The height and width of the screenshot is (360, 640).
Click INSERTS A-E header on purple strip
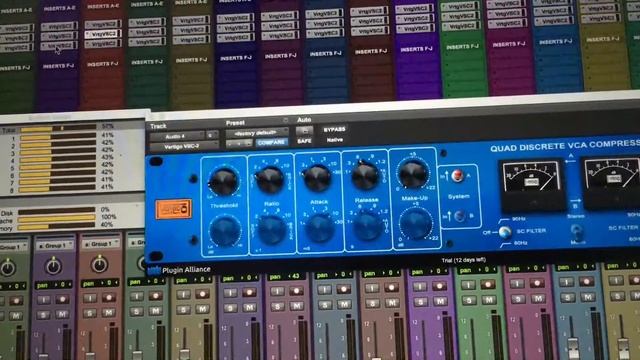pos(59,8)
